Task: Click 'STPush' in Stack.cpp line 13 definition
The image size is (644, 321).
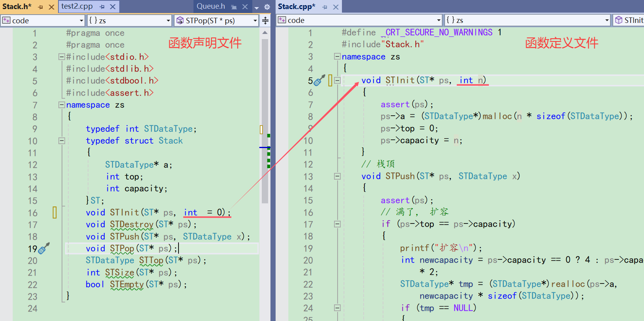Action: coord(400,176)
